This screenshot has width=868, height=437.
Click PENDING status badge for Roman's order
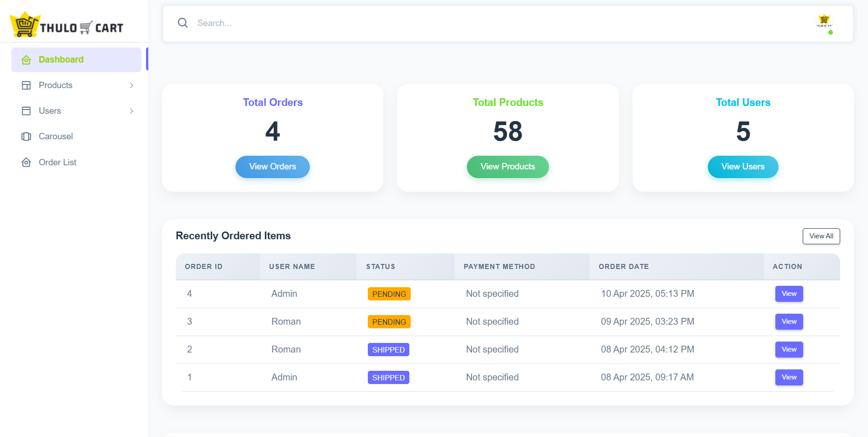click(389, 322)
